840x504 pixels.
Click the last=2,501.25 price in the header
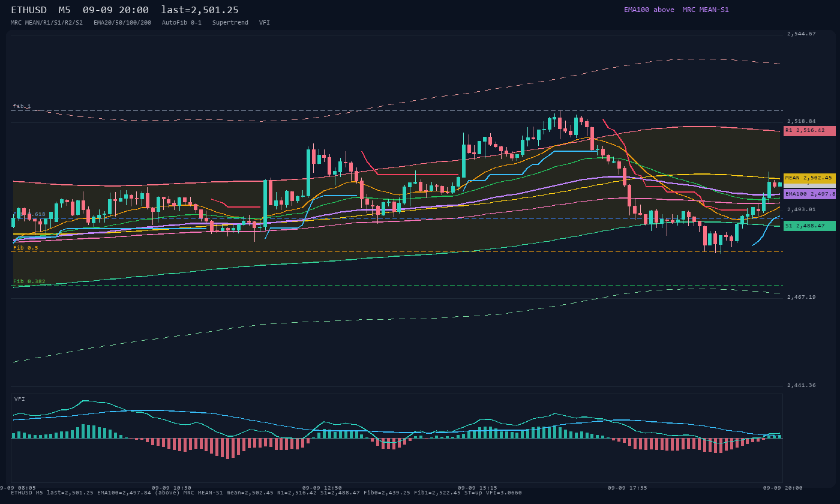point(200,10)
